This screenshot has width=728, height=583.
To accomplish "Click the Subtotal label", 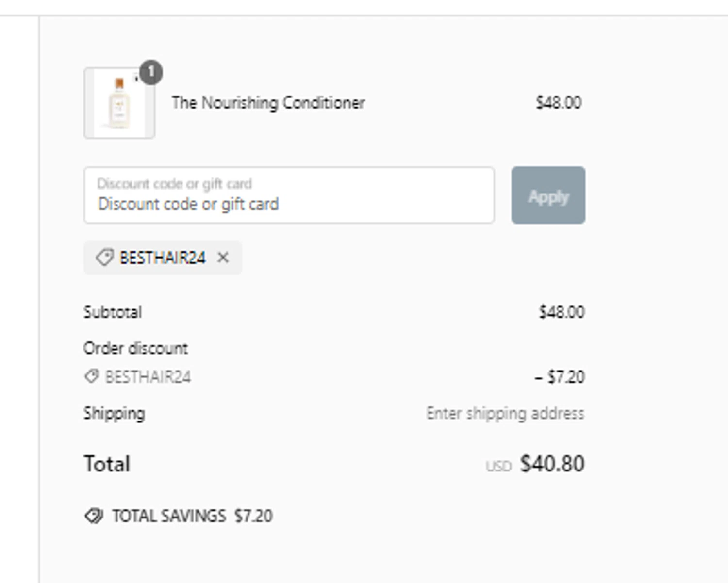I will click(113, 312).
